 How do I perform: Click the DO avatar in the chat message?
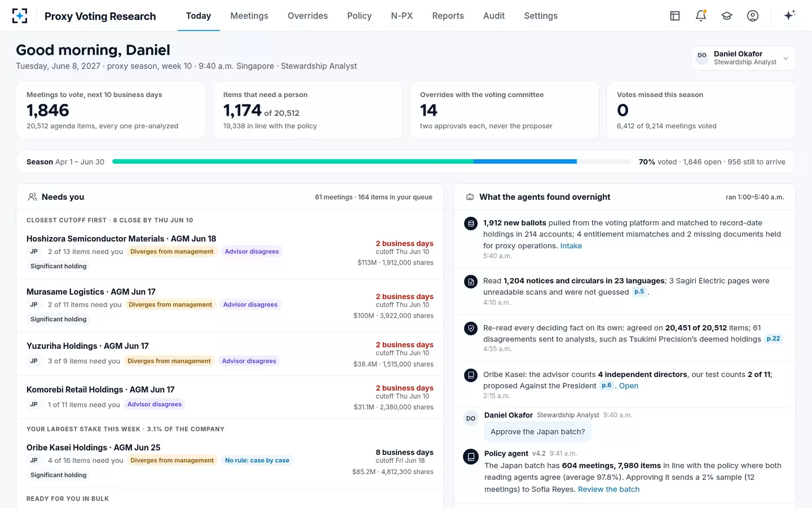click(x=471, y=418)
